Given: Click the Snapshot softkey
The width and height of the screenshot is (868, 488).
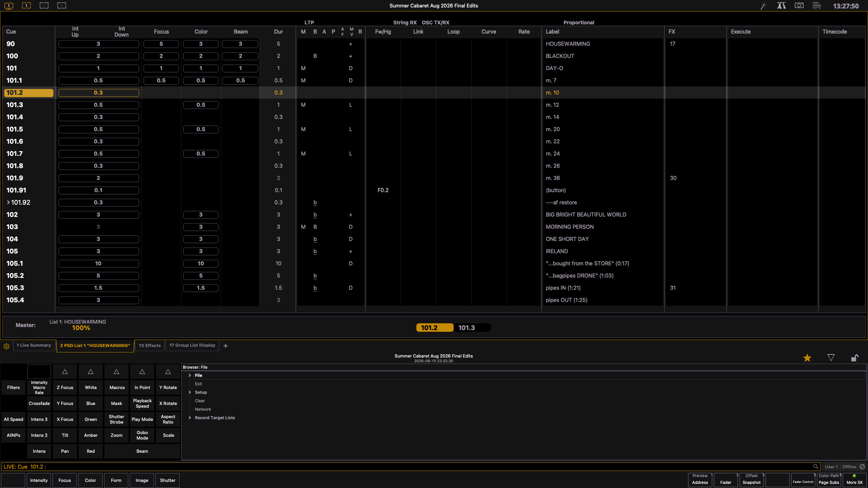Looking at the screenshot, I should (x=752, y=480).
